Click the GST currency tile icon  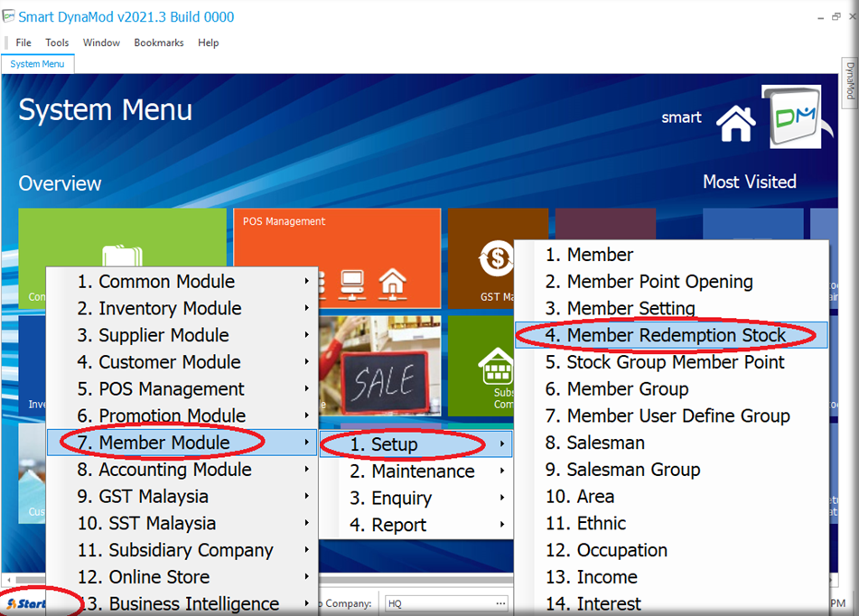coord(497,261)
